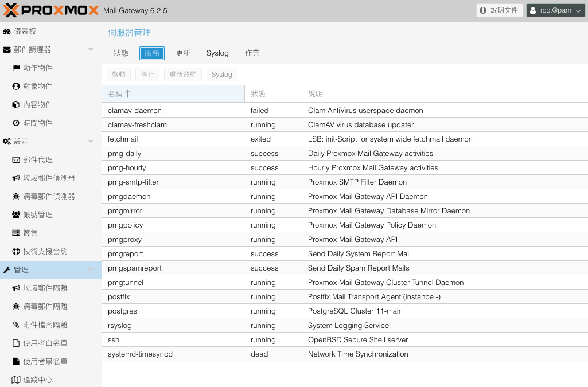This screenshot has width=588, height=387.
Task: Open 使用者黑名單 in the sidebar
Action: [x=51, y=362]
